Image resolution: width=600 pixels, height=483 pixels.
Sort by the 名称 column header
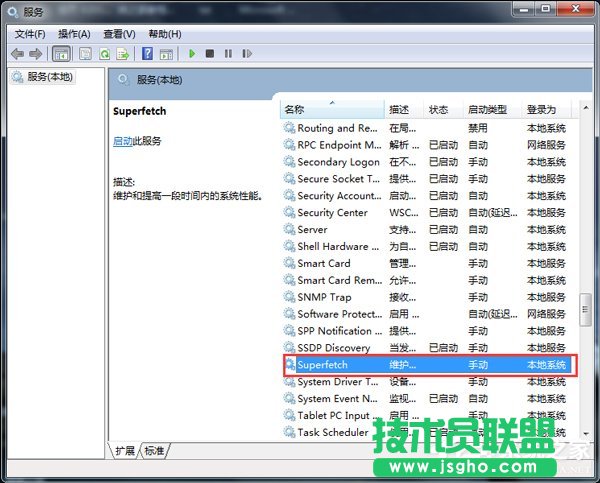pyautogui.click(x=332, y=110)
